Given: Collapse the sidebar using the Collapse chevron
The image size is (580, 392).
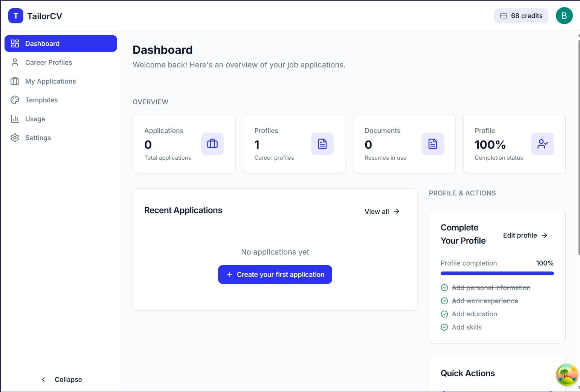Looking at the screenshot, I should pos(43,380).
